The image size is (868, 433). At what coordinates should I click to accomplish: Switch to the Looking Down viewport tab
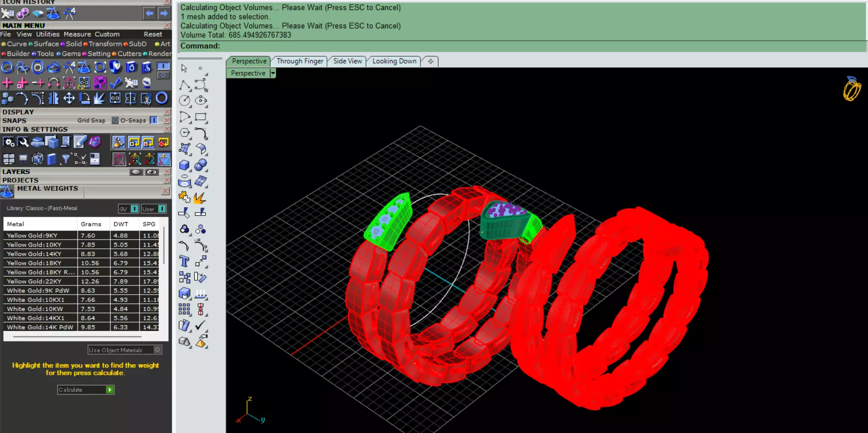tap(394, 61)
